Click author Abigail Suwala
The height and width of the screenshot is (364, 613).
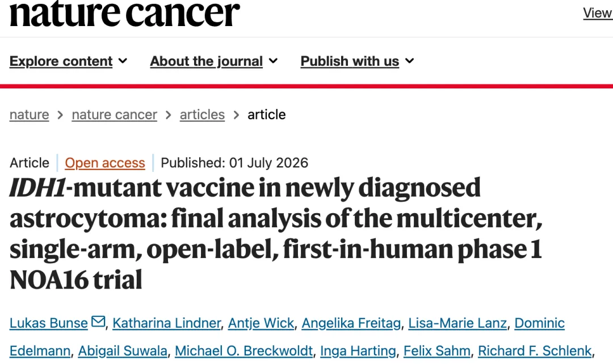coord(123,351)
